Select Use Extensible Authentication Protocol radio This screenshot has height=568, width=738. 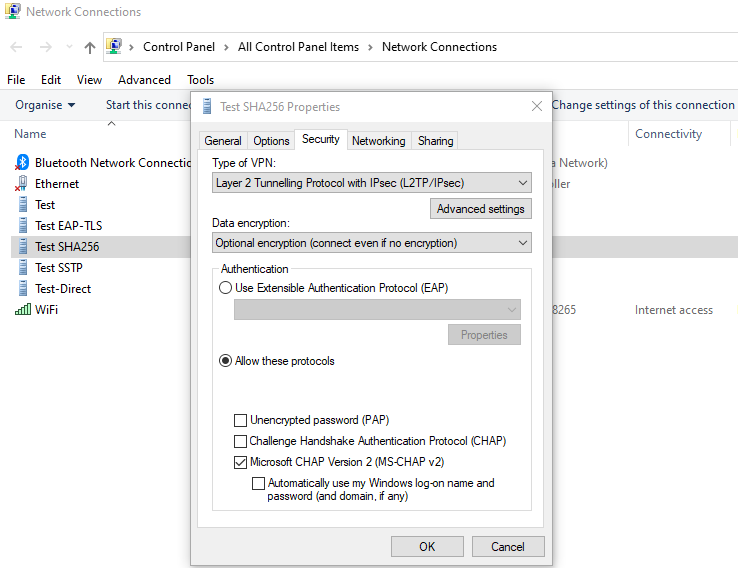(x=225, y=288)
